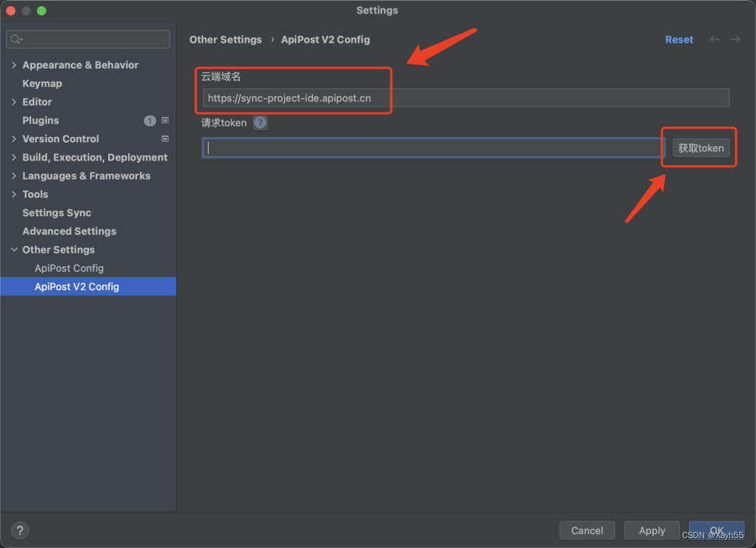The width and height of the screenshot is (756, 548).
Task: Click the 获取token button
Action: click(699, 148)
